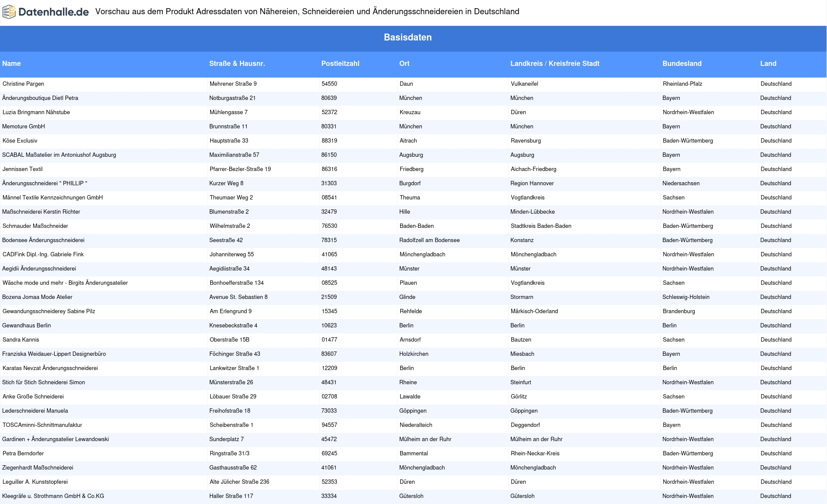Select the address Avenue St. Sebastien 8
The height and width of the screenshot is (504, 827).
click(239, 297)
